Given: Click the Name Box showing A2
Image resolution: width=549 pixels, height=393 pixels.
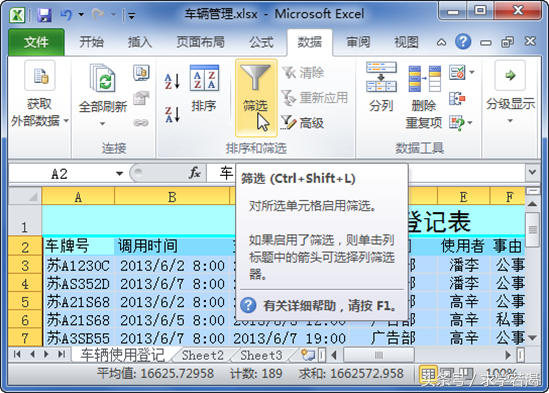Looking at the screenshot, I should 60,174.
